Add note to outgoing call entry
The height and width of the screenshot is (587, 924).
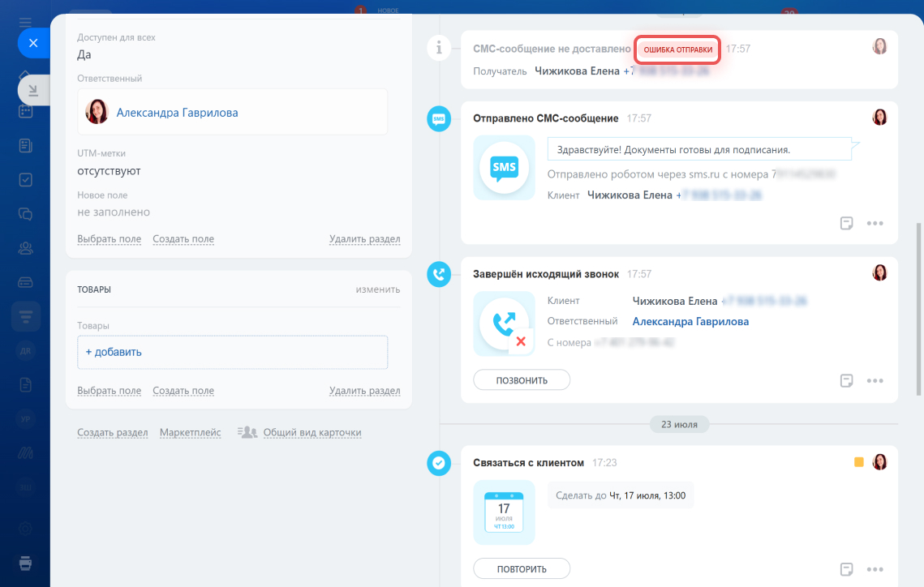coord(846,380)
